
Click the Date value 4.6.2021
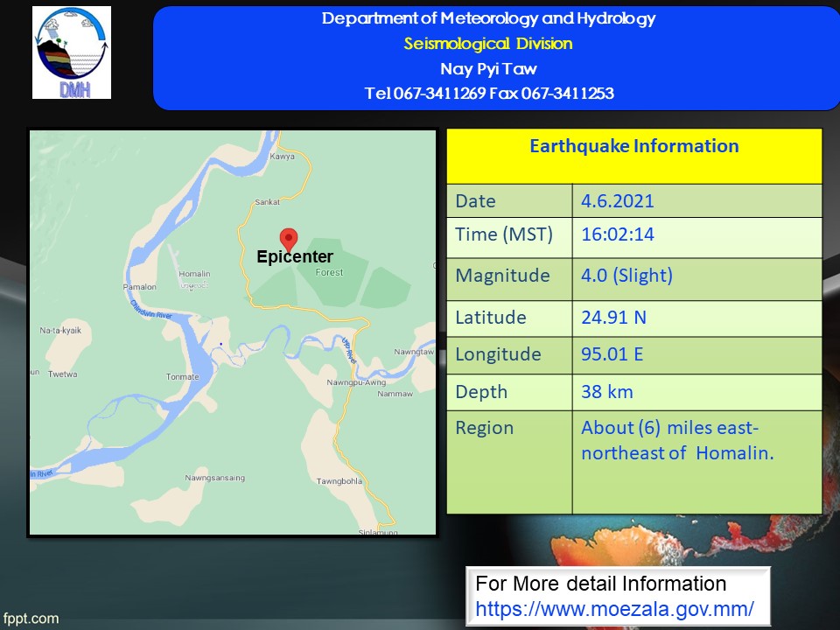(x=618, y=201)
